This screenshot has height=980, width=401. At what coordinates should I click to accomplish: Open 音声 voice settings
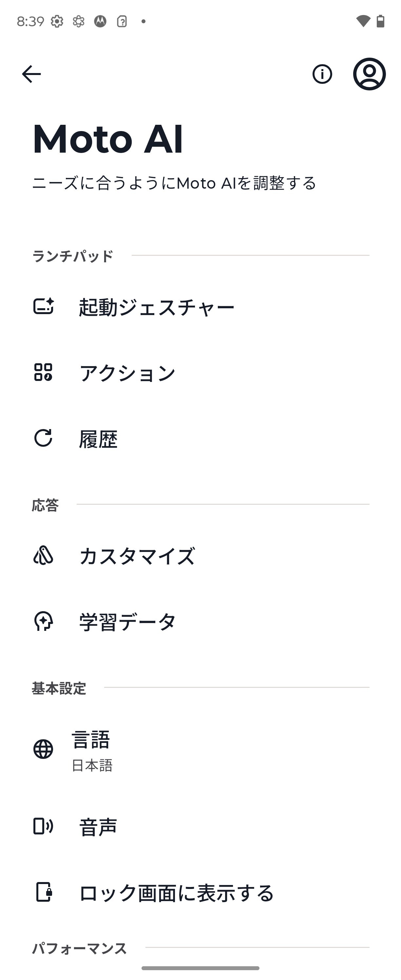pyautogui.click(x=98, y=827)
